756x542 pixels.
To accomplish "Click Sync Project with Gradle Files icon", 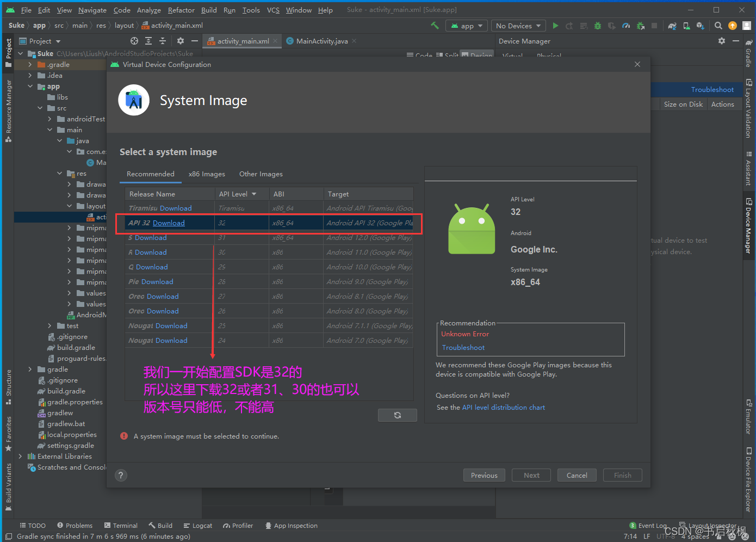I will [x=673, y=26].
